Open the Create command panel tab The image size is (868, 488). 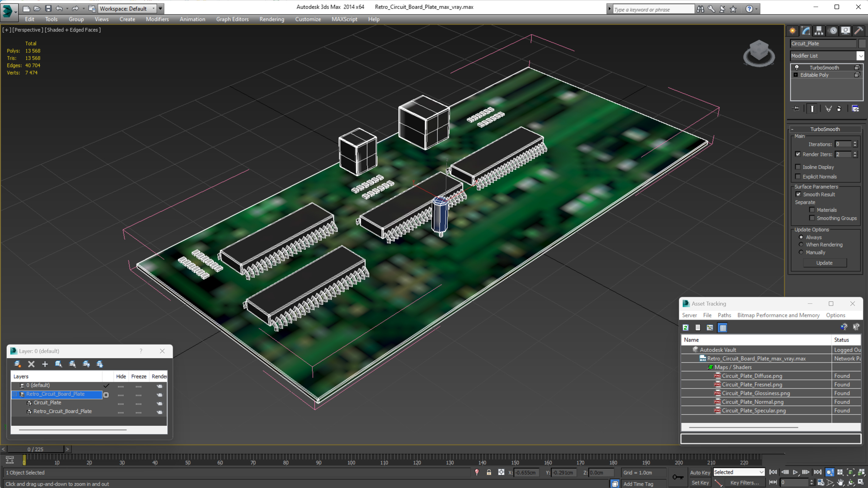coord(793,31)
